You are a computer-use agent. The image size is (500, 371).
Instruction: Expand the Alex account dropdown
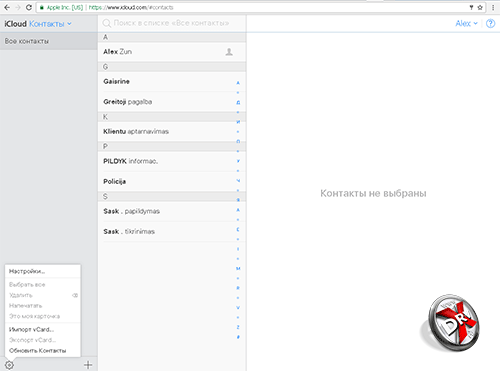coord(466,23)
